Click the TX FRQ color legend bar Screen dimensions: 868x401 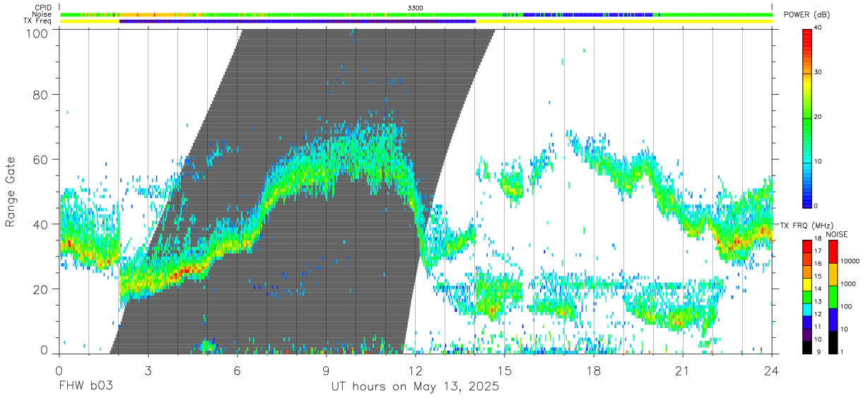point(807,296)
